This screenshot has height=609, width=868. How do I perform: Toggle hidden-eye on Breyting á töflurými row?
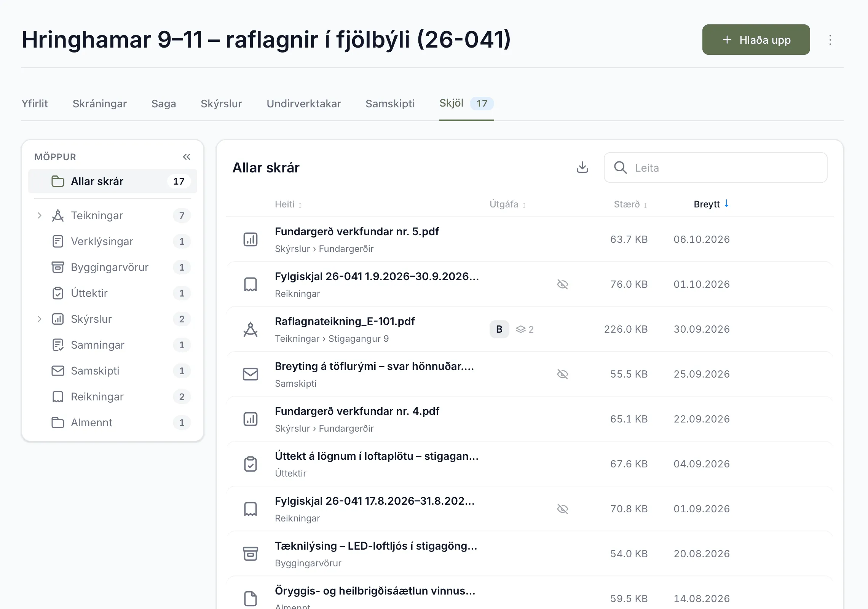click(563, 374)
